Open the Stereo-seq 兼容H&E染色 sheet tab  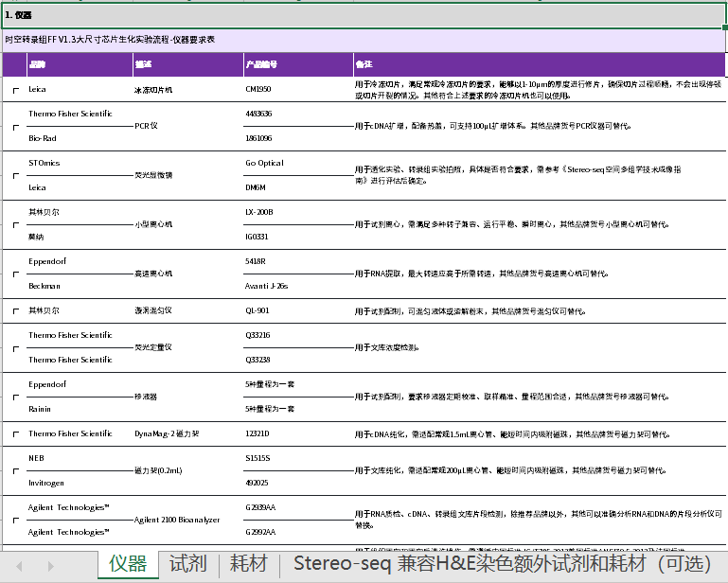point(502,564)
